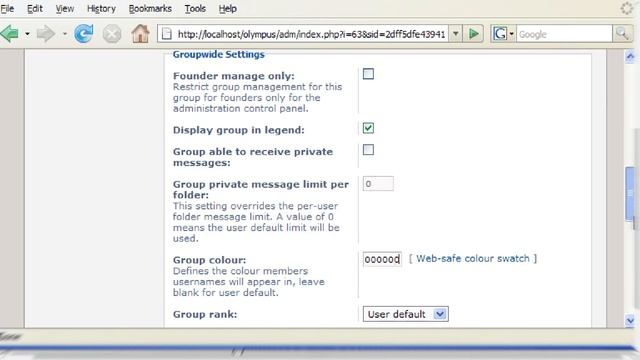Open the Bookmarks menu
The width and height of the screenshot is (640, 360).
click(150, 9)
